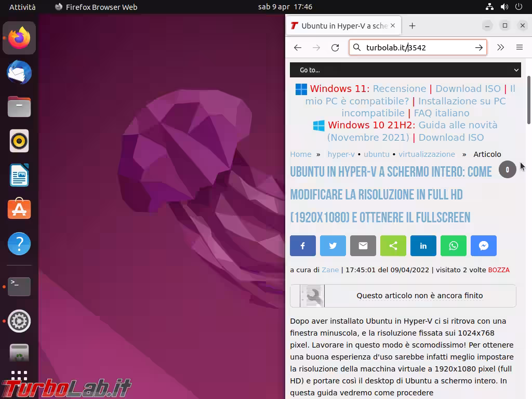Click the turbolab.it address bar
This screenshot has height=399, width=532.
[416, 47]
